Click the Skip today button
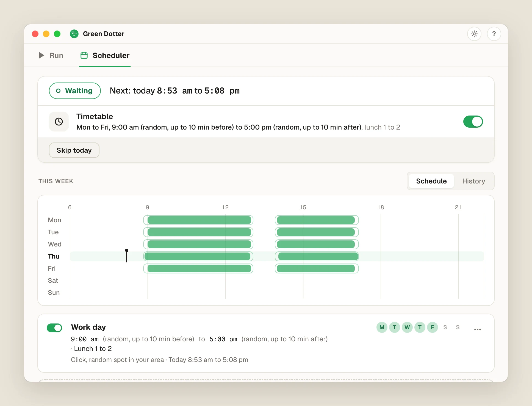Viewport: 532px width, 406px height. (74, 150)
